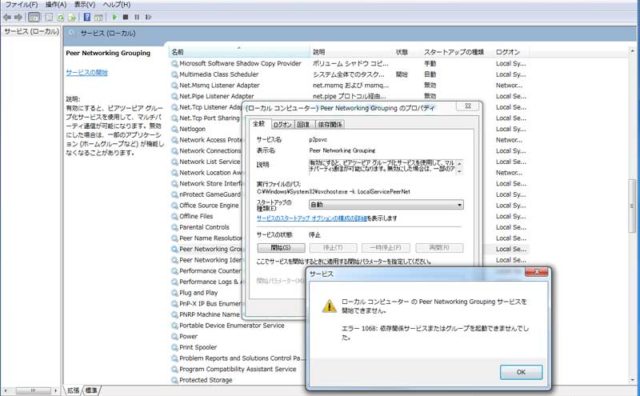The image size is (640, 396).
Task: Click the 一時停止(P) button in properties dialog
Action: pyautogui.click(x=385, y=248)
